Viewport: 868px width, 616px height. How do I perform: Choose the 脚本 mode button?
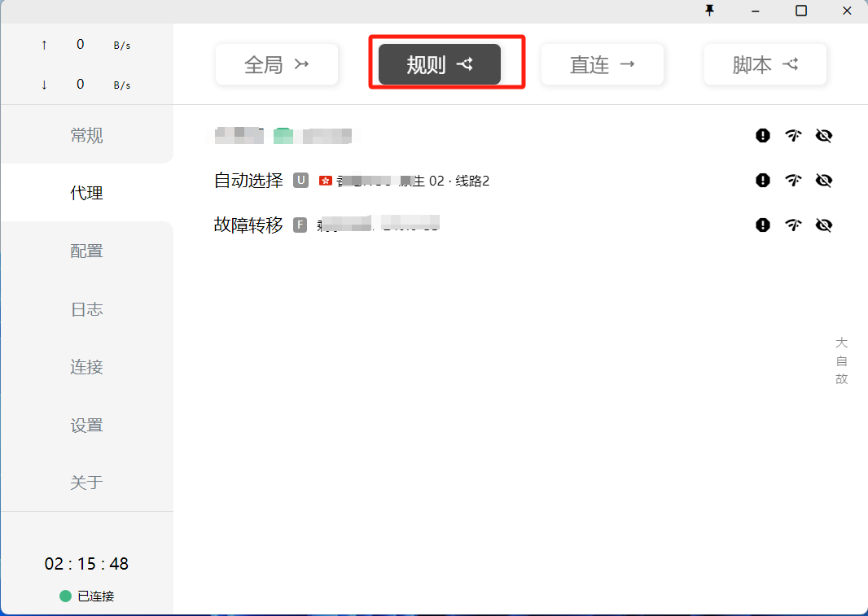coord(765,65)
